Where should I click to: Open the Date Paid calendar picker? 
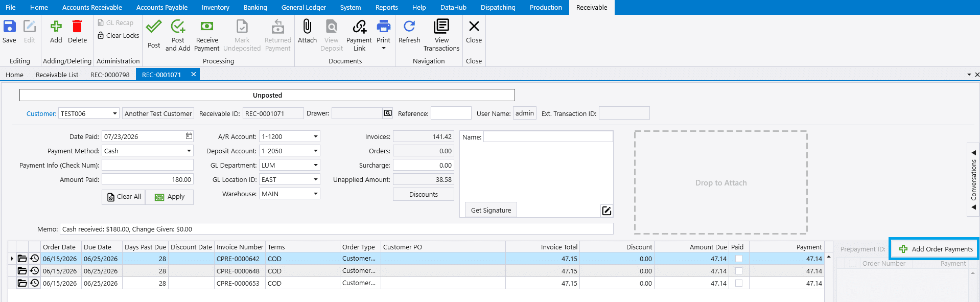(x=189, y=136)
